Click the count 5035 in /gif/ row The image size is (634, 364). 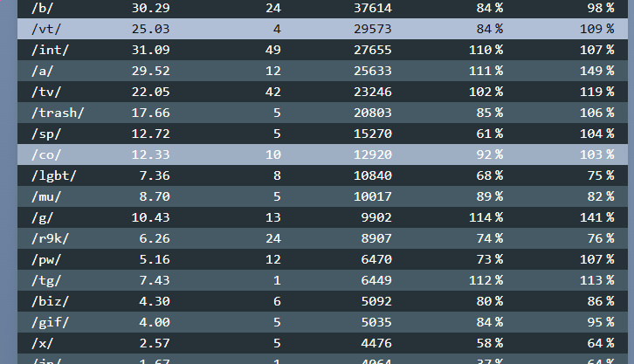(x=376, y=322)
